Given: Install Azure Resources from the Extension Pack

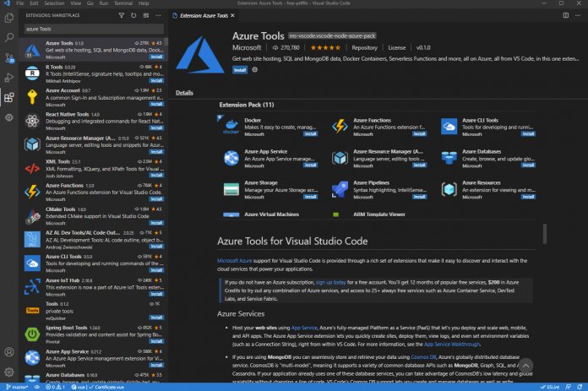Looking at the screenshot, I should 528,197.
